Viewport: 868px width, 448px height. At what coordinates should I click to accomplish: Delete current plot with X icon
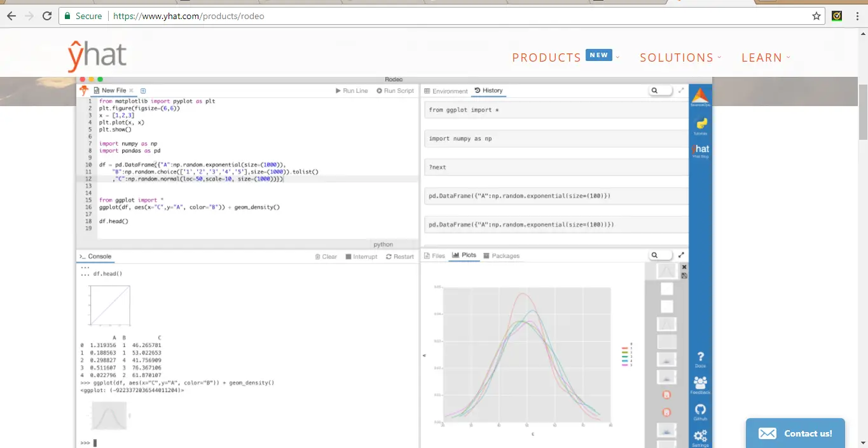click(684, 268)
